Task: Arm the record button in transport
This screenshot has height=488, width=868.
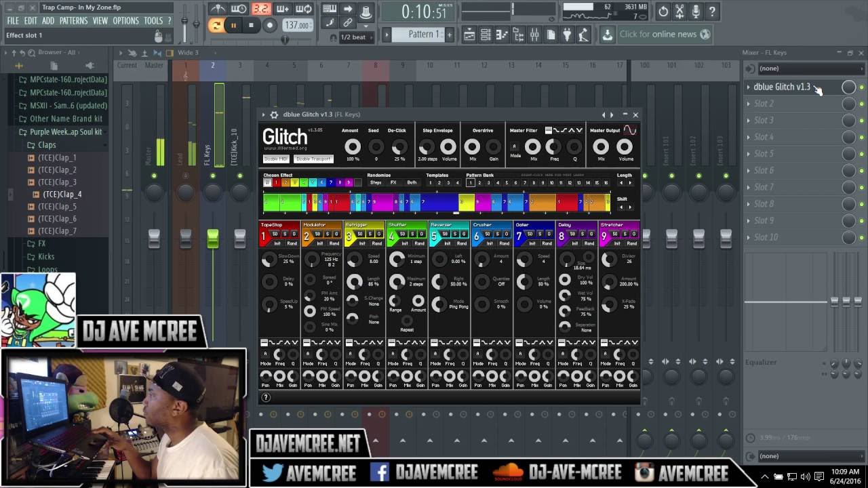Action: pos(269,25)
